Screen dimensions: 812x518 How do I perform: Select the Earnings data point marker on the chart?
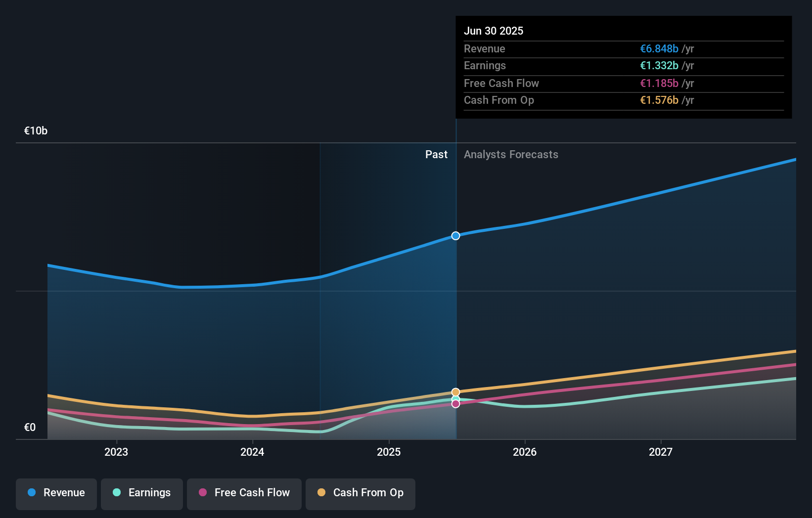(455, 399)
